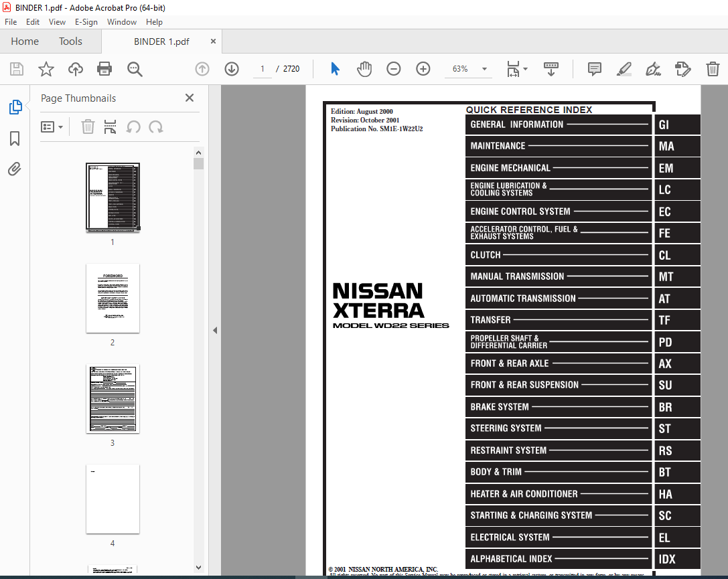This screenshot has width=728, height=579.
Task: Print the document with printer icon
Action: (x=104, y=69)
